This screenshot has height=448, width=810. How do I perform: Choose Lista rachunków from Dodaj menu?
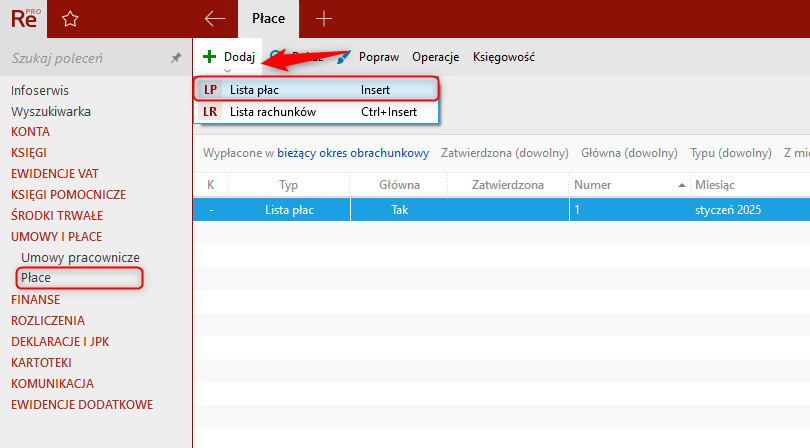(x=316, y=112)
